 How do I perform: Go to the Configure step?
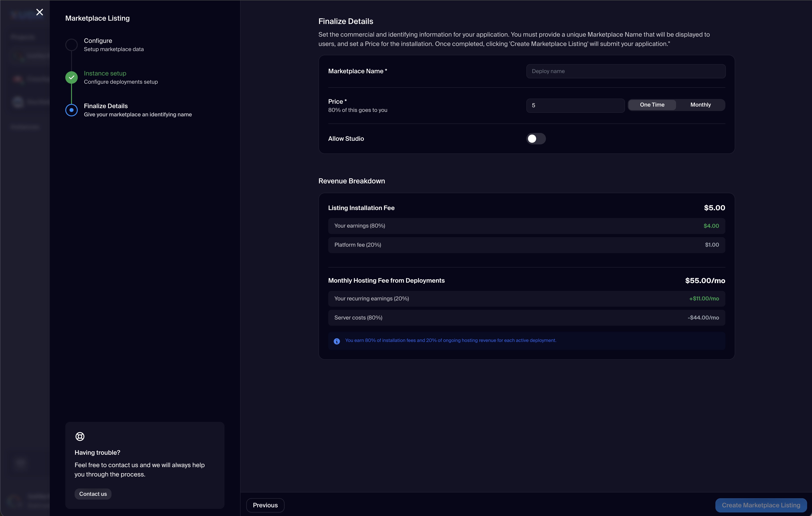(x=98, y=41)
